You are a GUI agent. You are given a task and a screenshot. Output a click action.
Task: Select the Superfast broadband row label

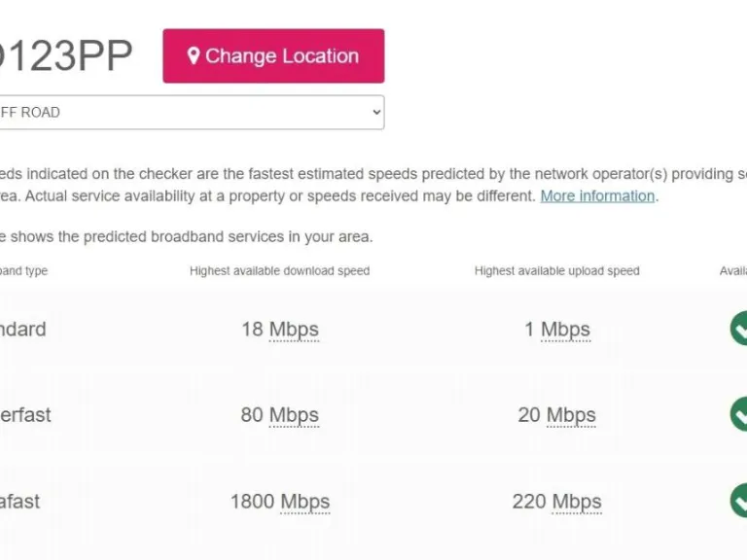tap(25, 415)
